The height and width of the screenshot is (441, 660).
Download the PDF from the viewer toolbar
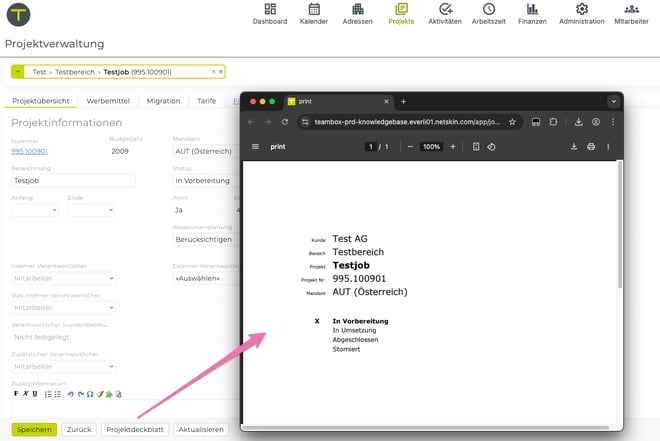[574, 146]
